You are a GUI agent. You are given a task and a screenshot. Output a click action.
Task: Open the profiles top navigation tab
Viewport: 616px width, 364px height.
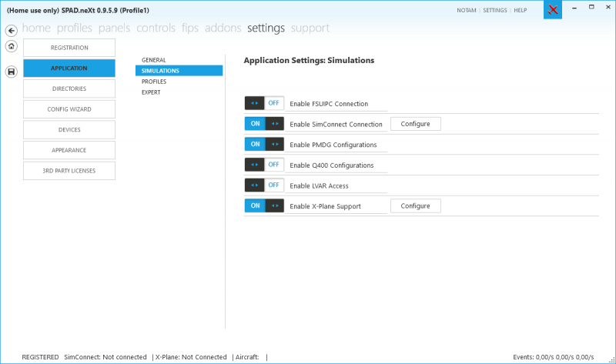pyautogui.click(x=74, y=28)
